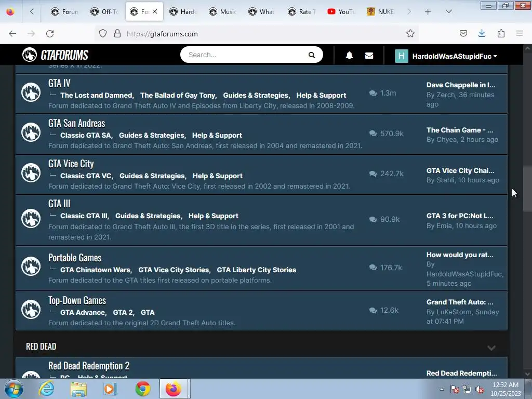Switch to the Music tab
The height and width of the screenshot is (399, 532).
(223, 11)
